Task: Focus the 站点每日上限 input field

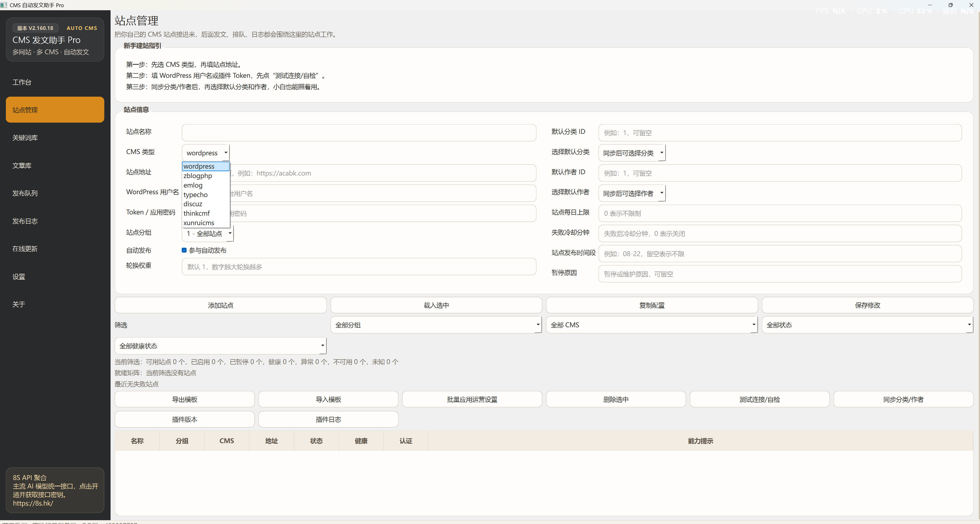Action: 780,213
